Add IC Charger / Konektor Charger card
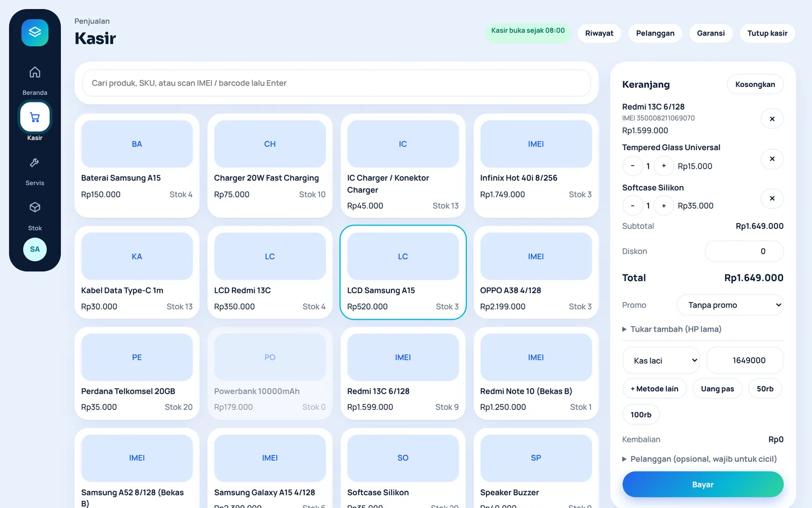 (x=403, y=166)
